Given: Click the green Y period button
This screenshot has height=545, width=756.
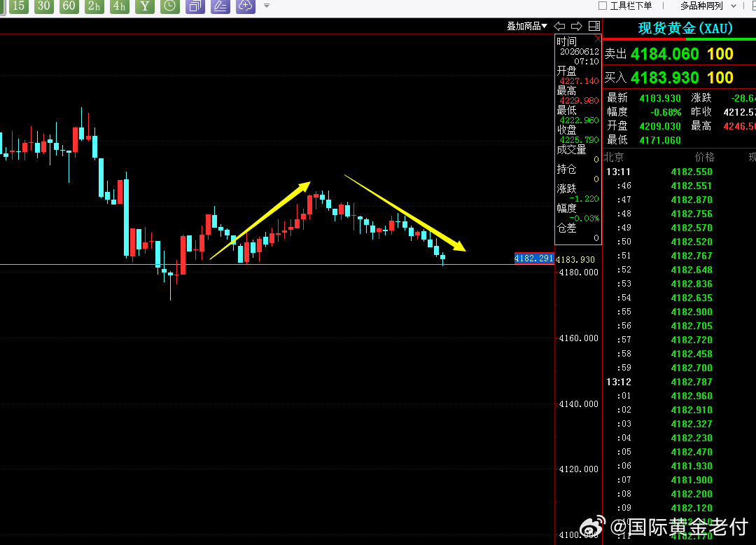Looking at the screenshot, I should pos(145,6).
